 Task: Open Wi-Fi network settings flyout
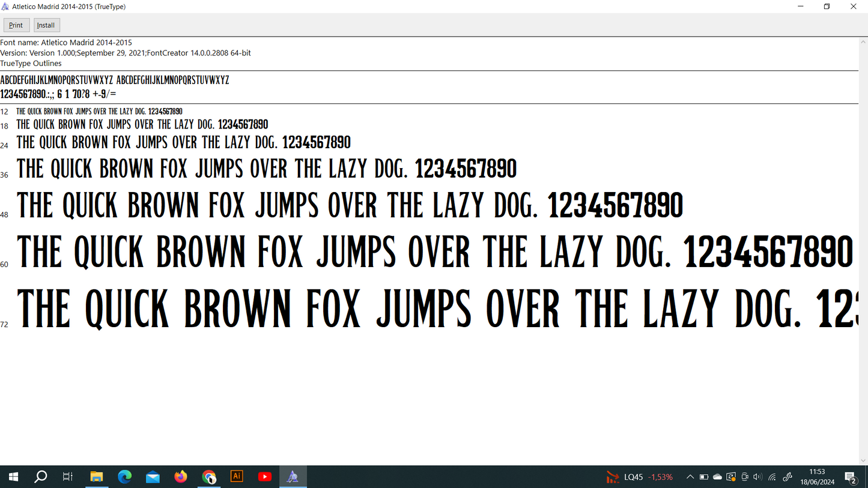tap(772, 477)
